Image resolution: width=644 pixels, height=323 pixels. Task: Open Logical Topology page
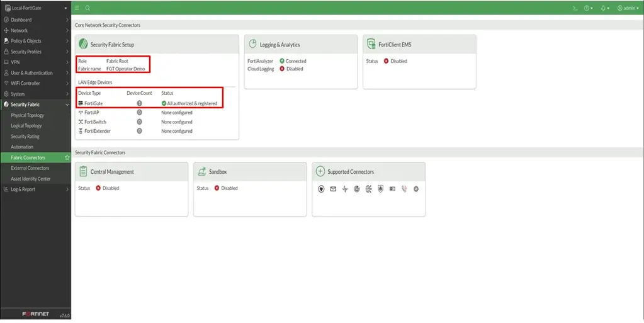click(x=26, y=126)
